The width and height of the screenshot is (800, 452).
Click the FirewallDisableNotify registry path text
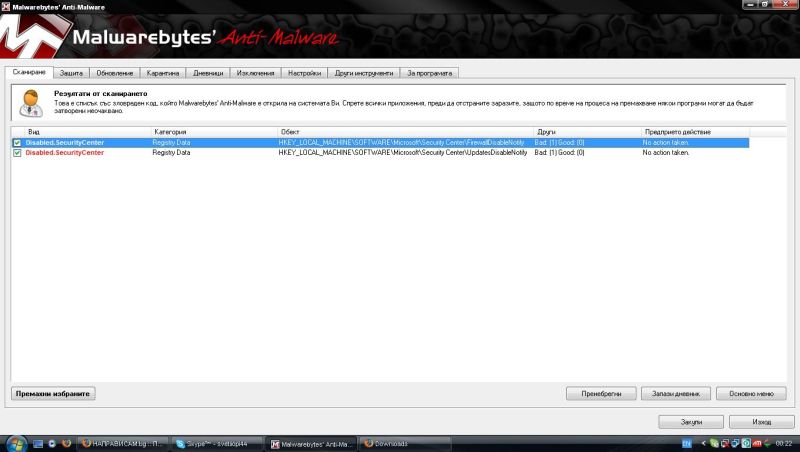coord(402,143)
